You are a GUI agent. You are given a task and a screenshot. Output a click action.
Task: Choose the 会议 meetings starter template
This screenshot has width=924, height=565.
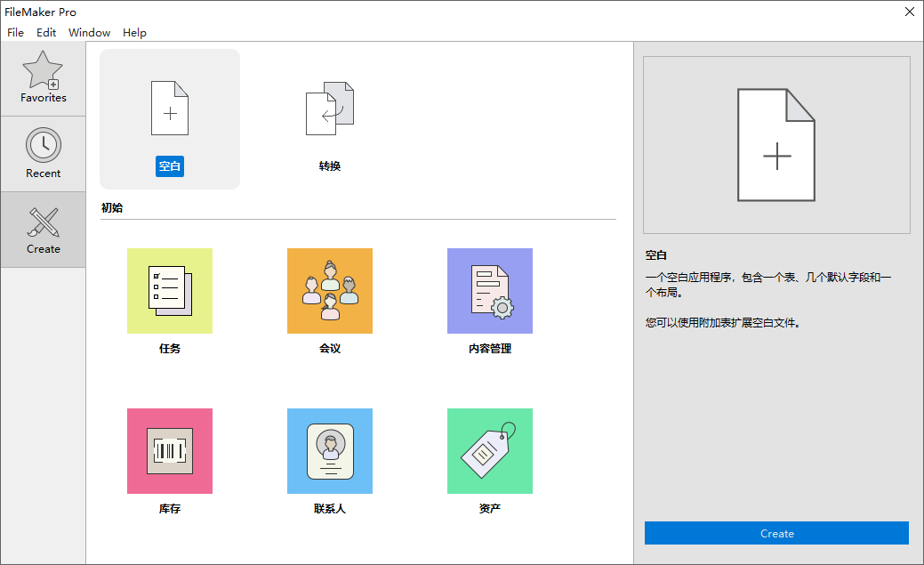click(x=330, y=291)
